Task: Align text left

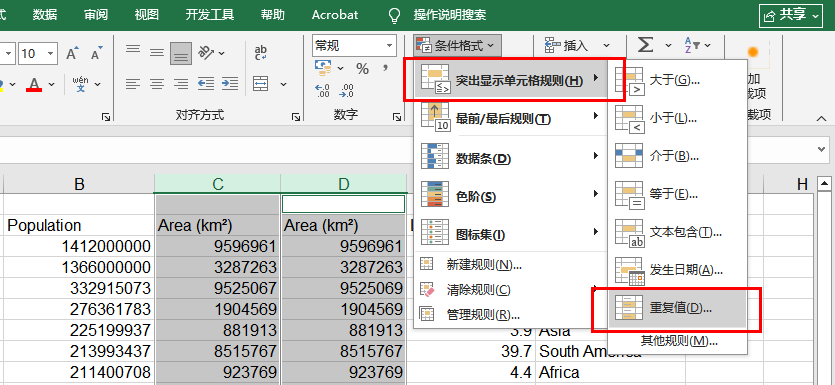Action: (x=133, y=84)
